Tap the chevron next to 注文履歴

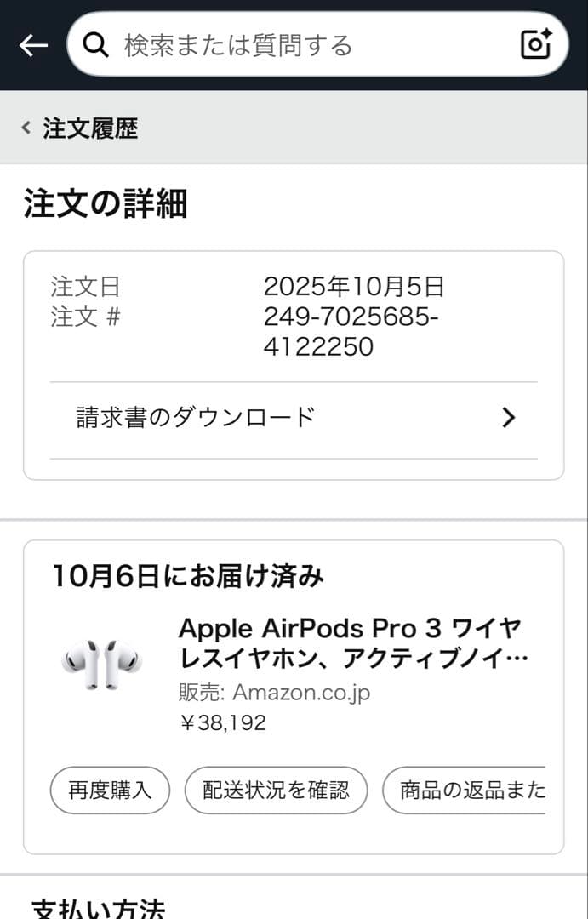pyautogui.click(x=23, y=128)
